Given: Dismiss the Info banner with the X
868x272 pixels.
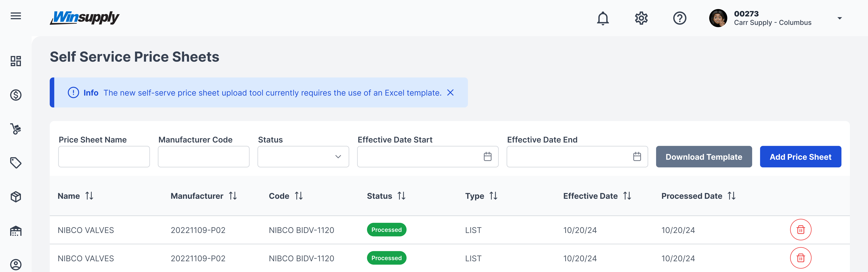Looking at the screenshot, I should (x=450, y=93).
